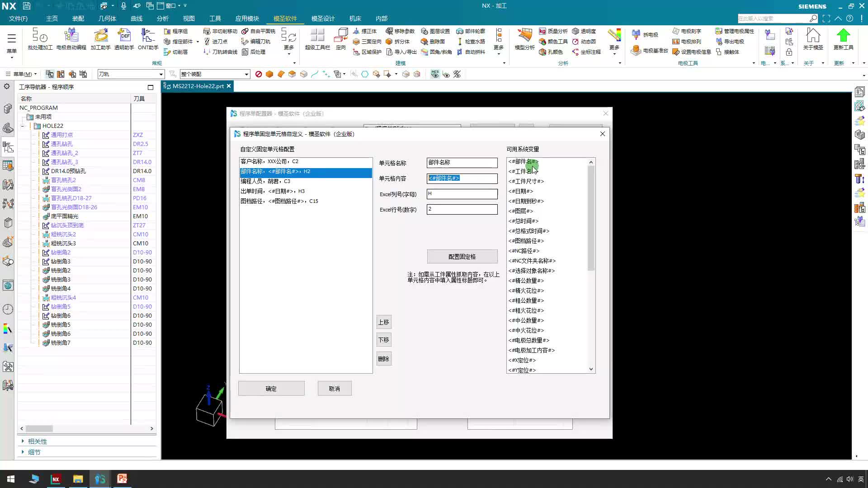Open File Explorer from the taskbar
Viewport: 868px width, 488px height.
[x=78, y=479]
